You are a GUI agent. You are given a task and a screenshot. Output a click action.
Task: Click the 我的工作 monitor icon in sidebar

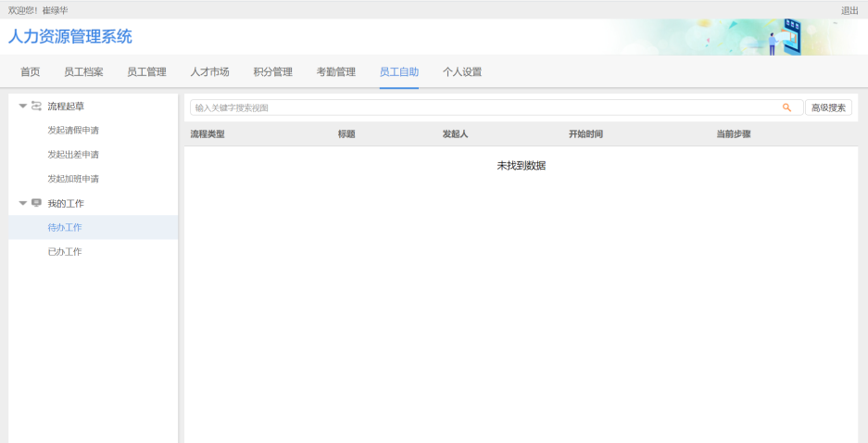tap(36, 203)
